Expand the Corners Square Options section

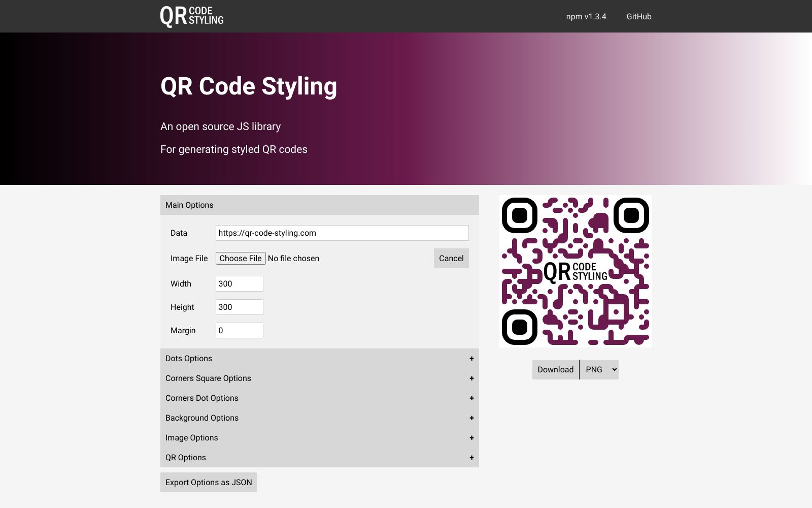(319, 378)
